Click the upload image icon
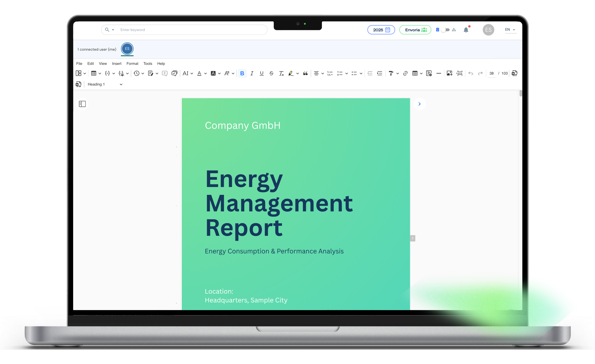595x364 pixels. (x=449, y=73)
